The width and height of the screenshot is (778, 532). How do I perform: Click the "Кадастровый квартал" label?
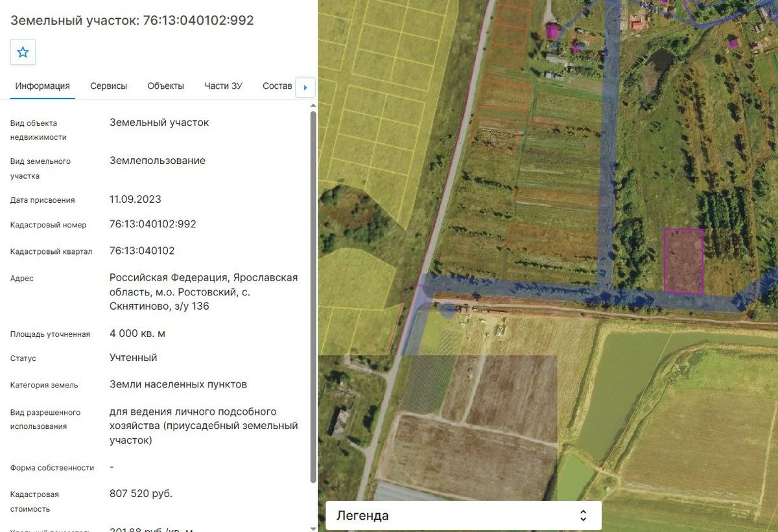[x=51, y=251]
